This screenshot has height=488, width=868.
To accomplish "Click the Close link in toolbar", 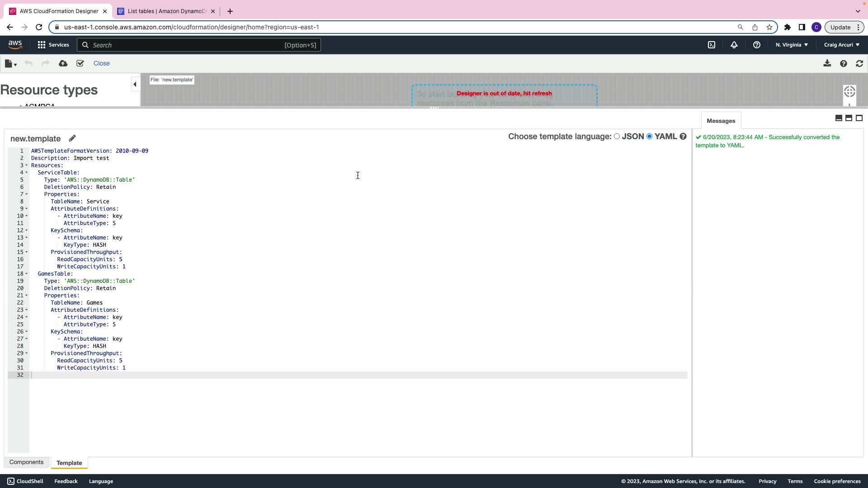I will [x=101, y=63].
